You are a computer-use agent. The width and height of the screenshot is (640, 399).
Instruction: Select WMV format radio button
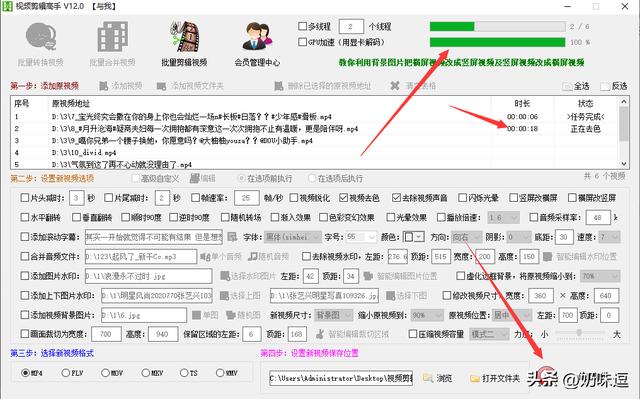pyautogui.click(x=220, y=373)
